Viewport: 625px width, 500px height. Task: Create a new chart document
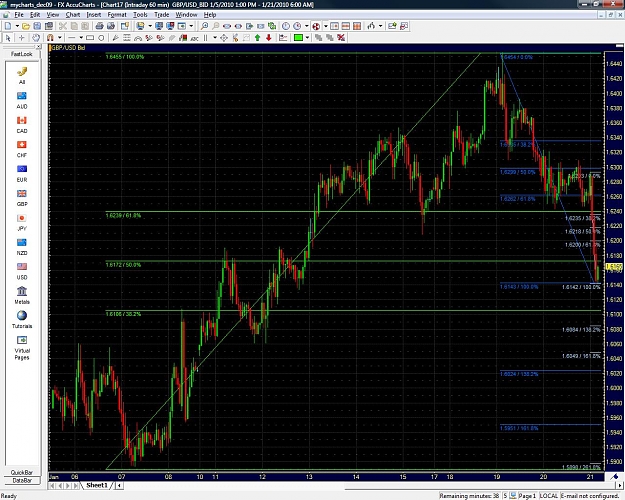coord(8,26)
